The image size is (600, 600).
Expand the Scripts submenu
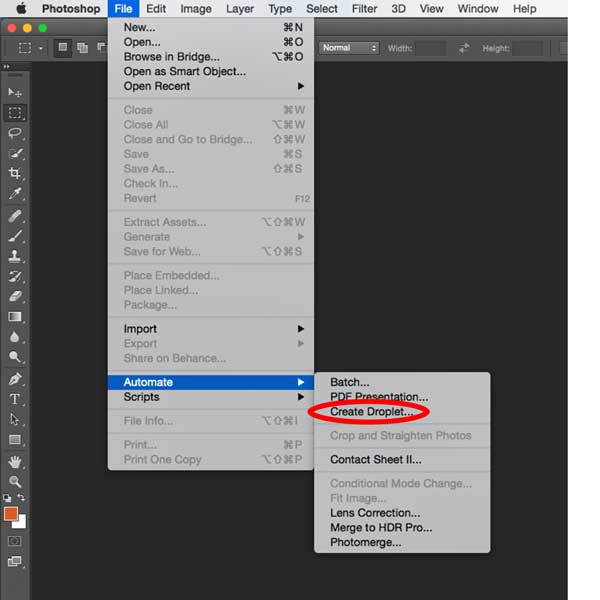(211, 397)
